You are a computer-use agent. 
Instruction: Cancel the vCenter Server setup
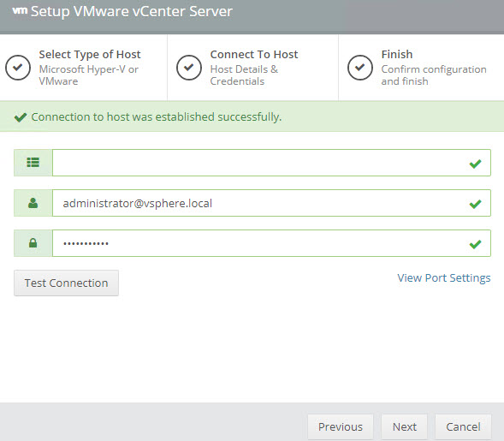click(x=463, y=426)
